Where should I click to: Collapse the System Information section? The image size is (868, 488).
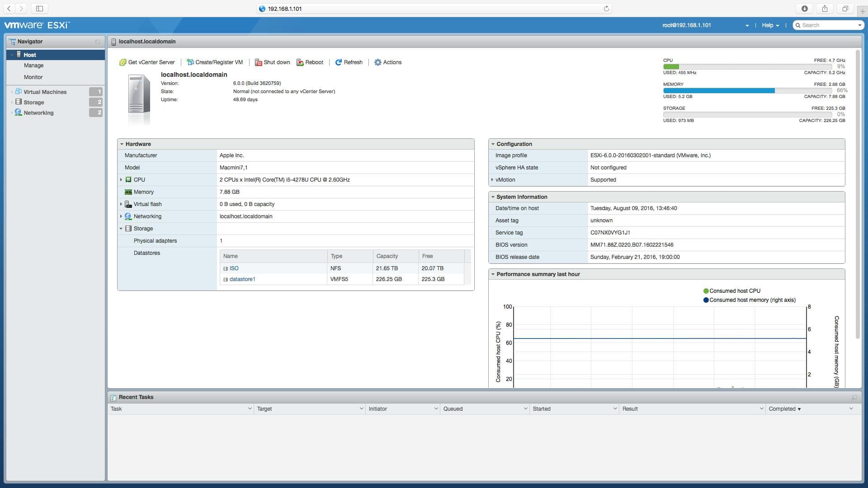pos(493,197)
